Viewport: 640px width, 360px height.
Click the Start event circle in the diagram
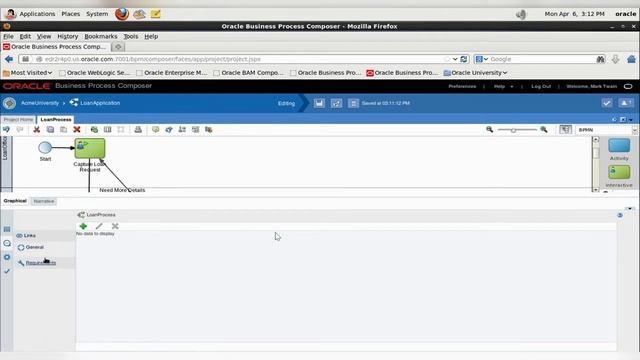(x=45, y=147)
